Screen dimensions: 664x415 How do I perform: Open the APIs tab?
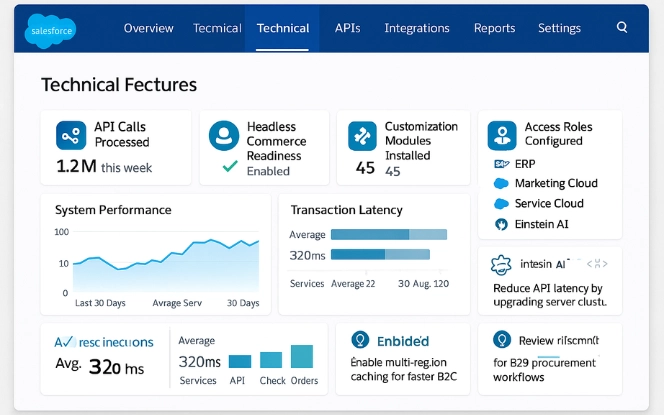click(348, 28)
